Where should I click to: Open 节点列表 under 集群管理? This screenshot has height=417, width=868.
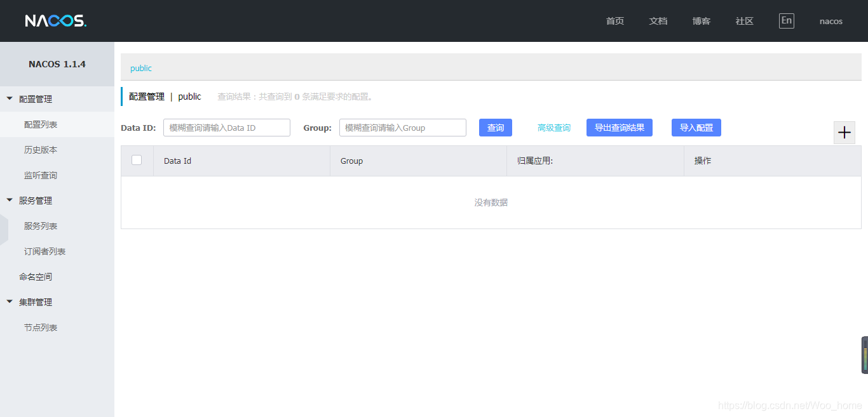click(x=40, y=327)
